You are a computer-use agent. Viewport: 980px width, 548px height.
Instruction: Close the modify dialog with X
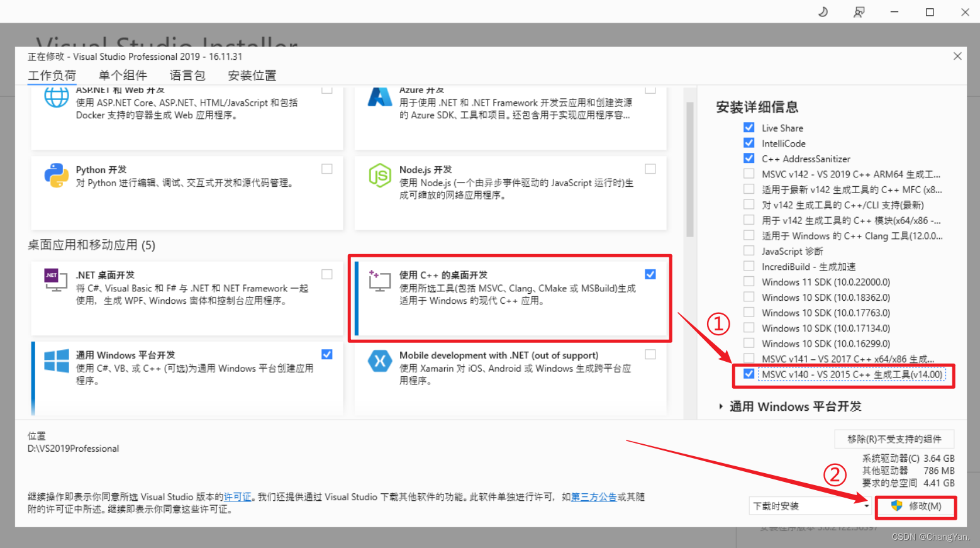click(x=957, y=56)
